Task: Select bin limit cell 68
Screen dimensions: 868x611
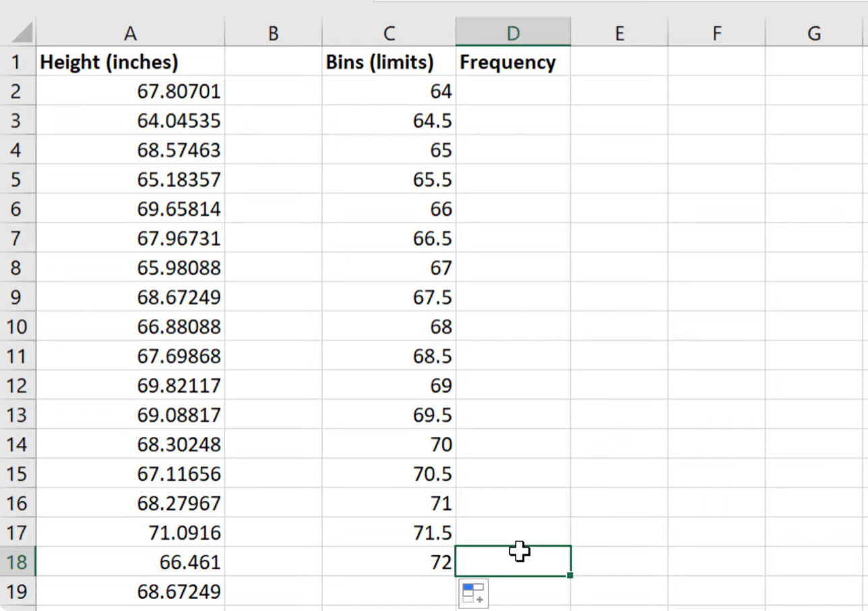Action: [x=389, y=327]
